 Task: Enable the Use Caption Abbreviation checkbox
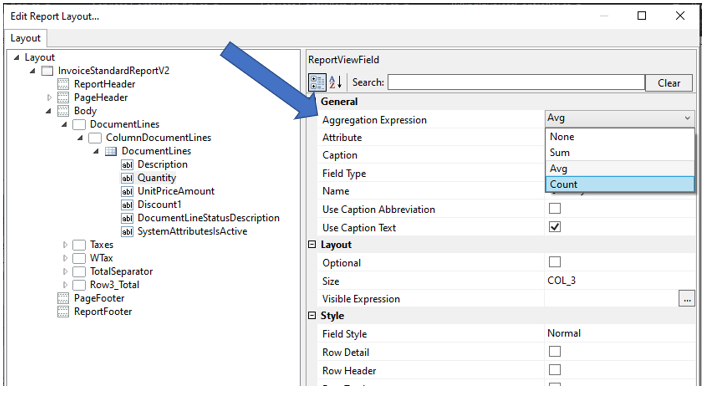[x=555, y=209]
